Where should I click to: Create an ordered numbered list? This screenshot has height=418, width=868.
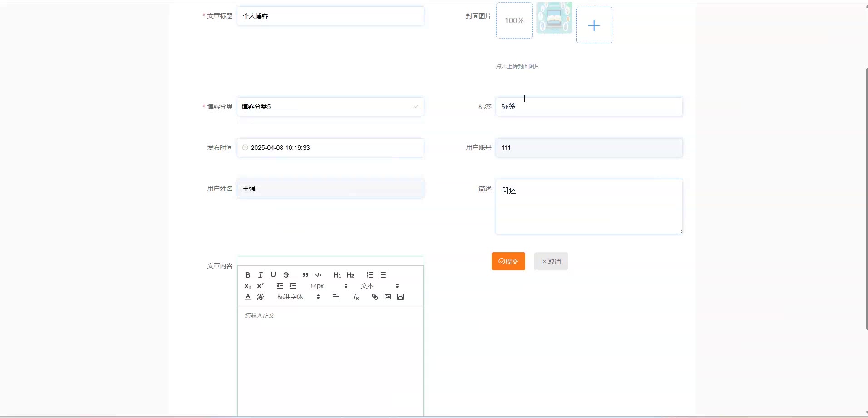point(370,275)
